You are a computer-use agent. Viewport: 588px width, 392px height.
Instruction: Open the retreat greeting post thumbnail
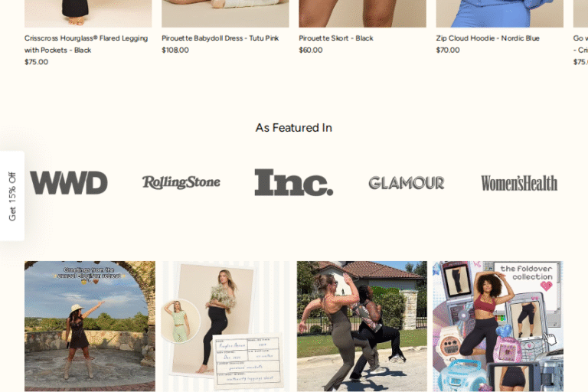[x=90, y=326]
